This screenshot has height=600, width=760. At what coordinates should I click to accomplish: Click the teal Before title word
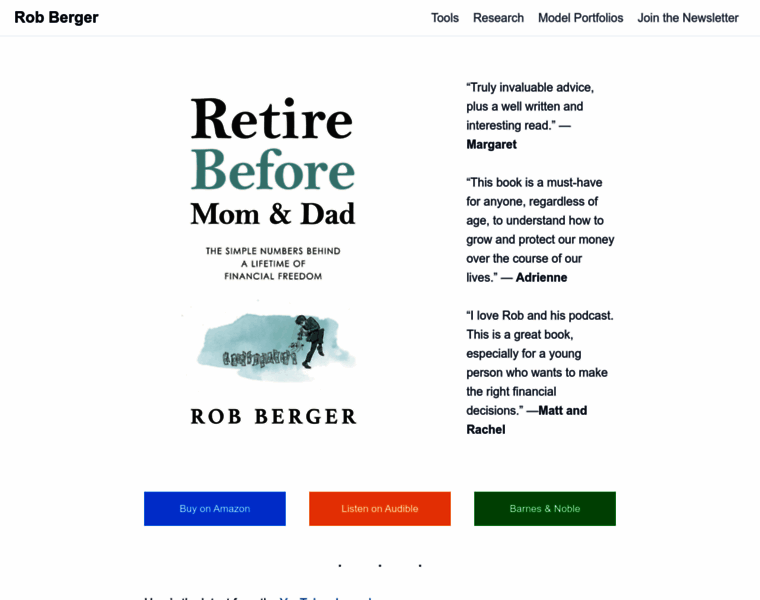(x=273, y=169)
